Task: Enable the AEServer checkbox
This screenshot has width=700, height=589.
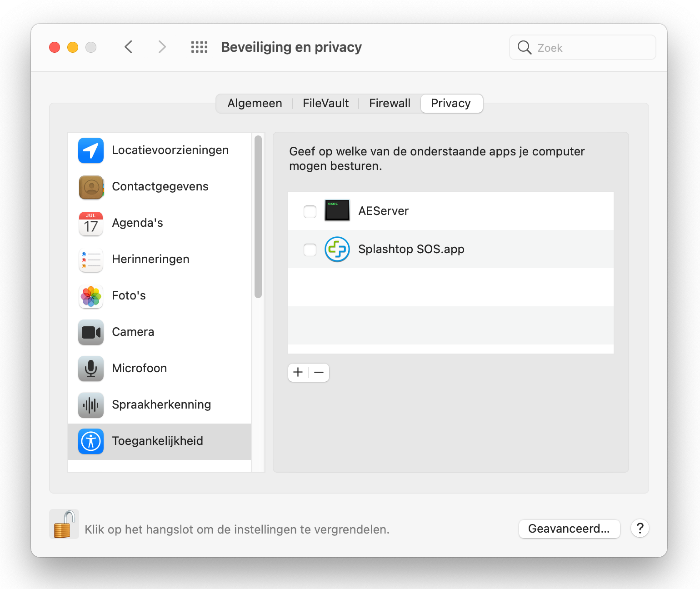Action: click(310, 211)
